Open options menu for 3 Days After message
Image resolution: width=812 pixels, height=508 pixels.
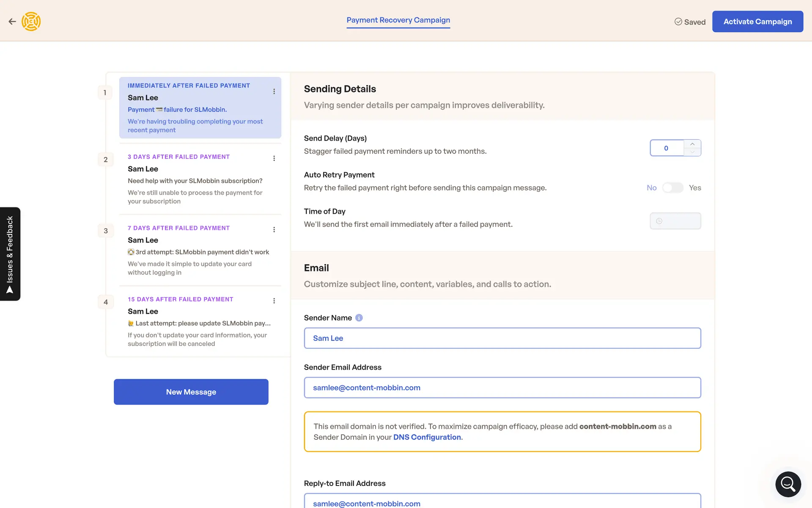click(274, 158)
